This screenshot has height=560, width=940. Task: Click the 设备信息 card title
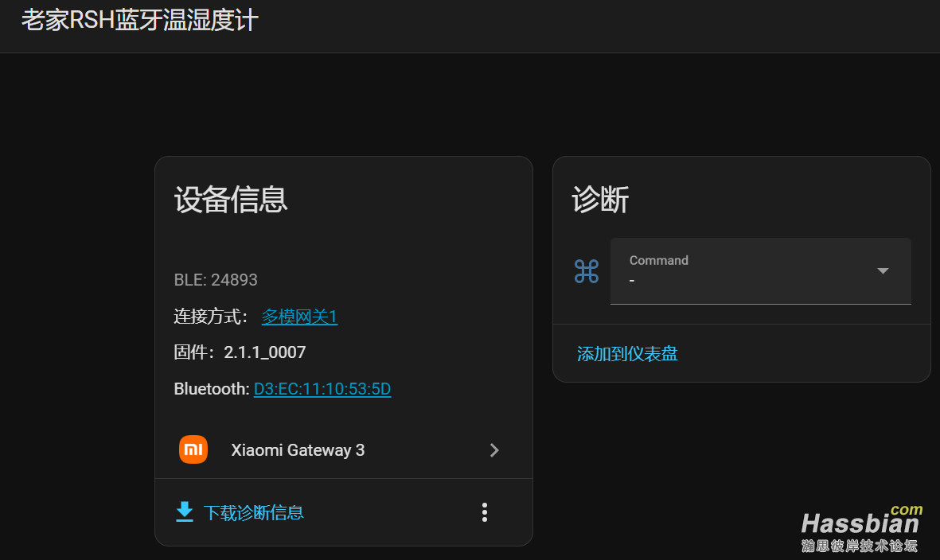click(231, 200)
